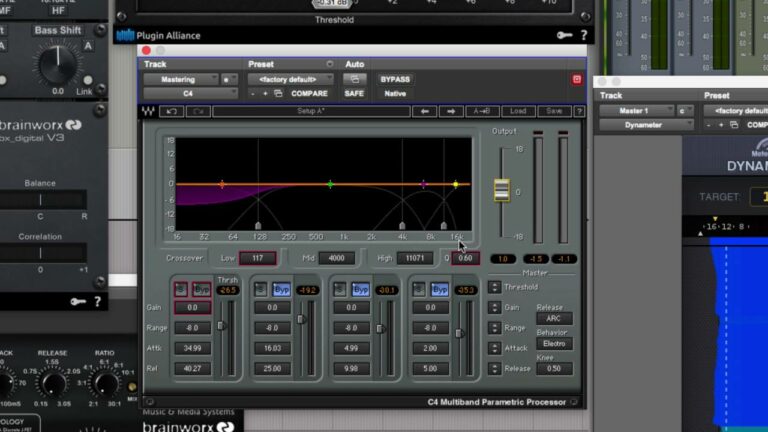Open the C4 plugin selector dropdown
768x432 pixels.
(191, 93)
